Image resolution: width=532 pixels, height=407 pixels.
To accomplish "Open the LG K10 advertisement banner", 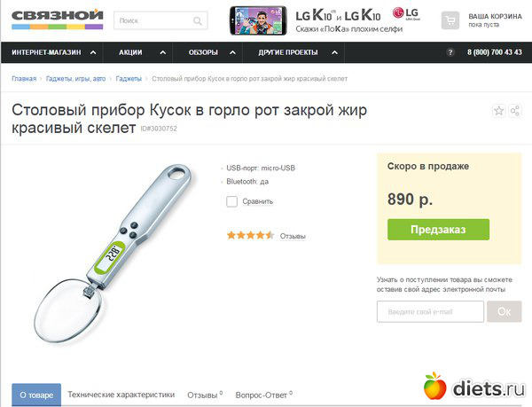I will pos(325,20).
